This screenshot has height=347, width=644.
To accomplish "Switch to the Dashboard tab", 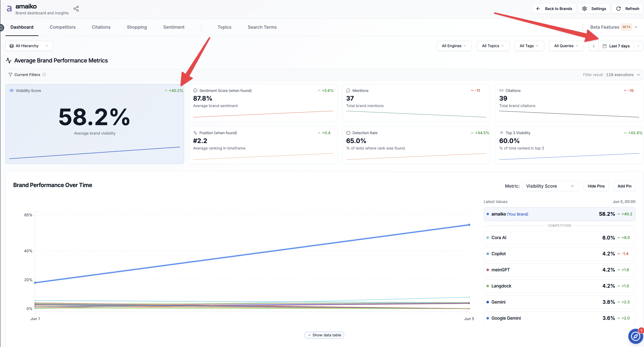I will coord(22,27).
